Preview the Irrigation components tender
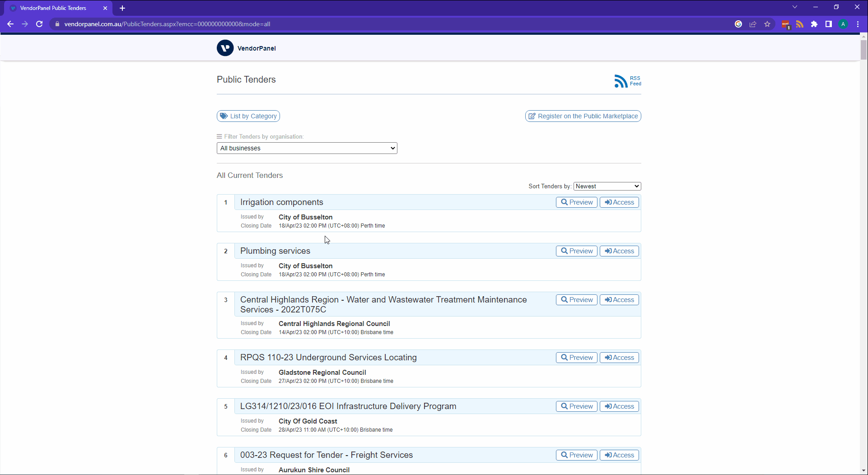868x475 pixels. click(x=577, y=202)
